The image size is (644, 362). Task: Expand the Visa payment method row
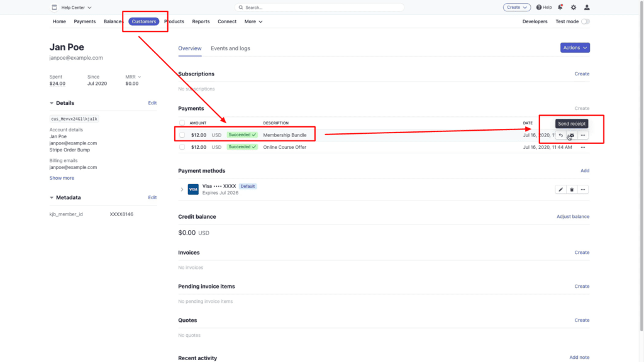pos(182,190)
